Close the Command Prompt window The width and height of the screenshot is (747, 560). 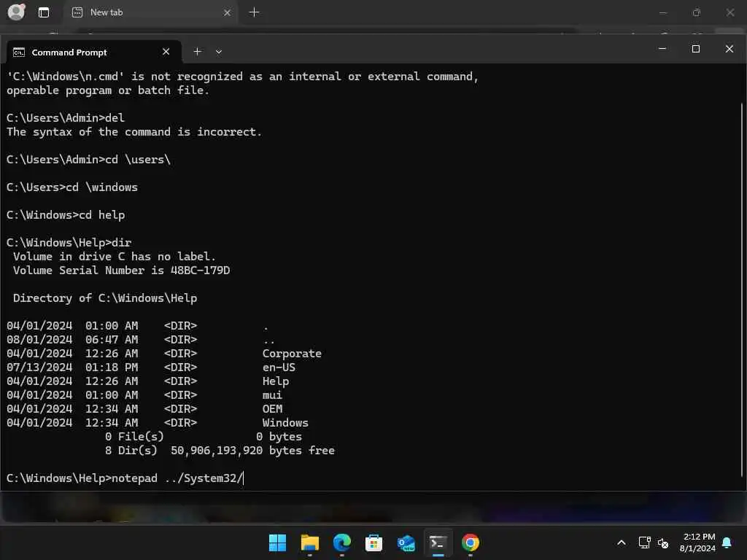[729, 49]
